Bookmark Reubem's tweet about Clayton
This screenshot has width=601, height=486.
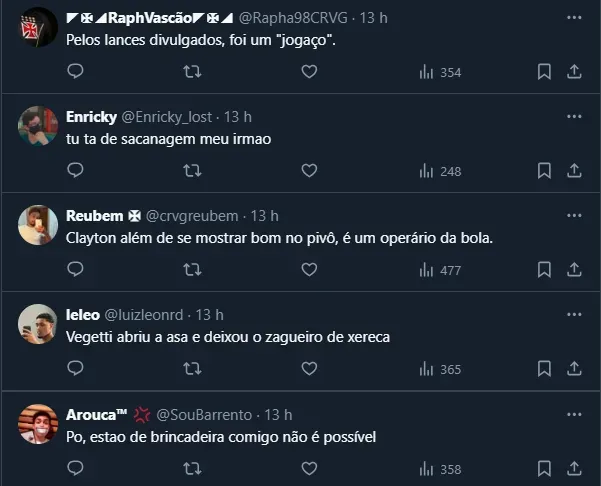point(544,270)
